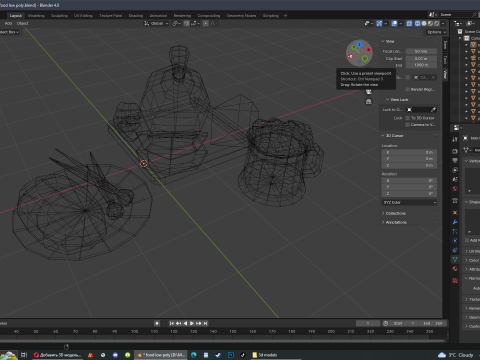Open the Object properties tab

(455, 213)
